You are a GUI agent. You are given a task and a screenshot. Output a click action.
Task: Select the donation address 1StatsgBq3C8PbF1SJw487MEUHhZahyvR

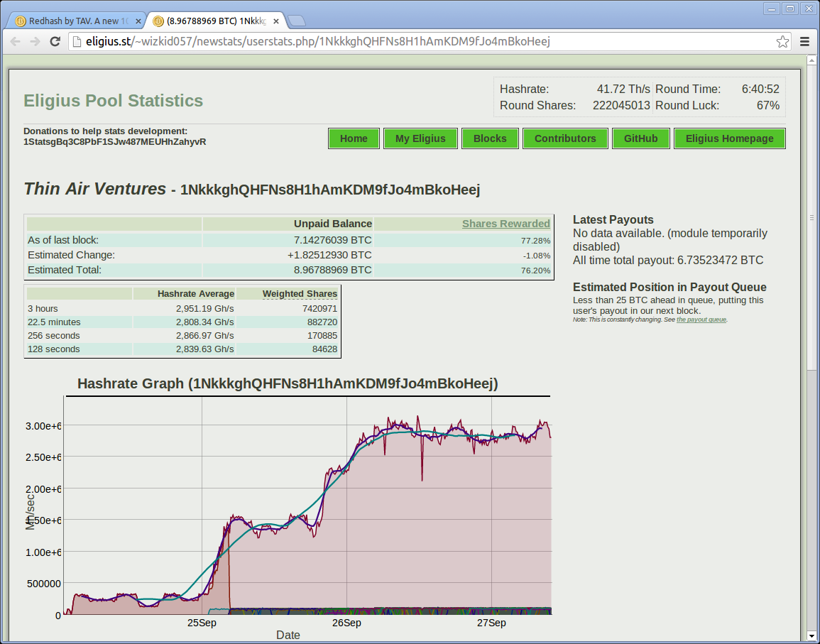[x=114, y=142]
